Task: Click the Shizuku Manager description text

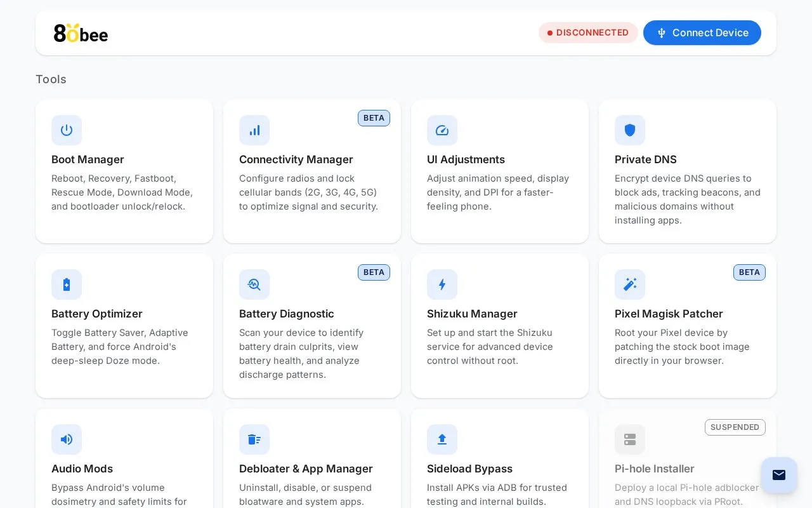Action: [x=490, y=347]
